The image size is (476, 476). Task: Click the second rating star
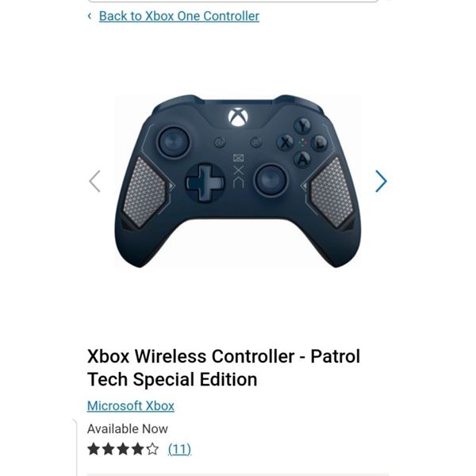(109, 449)
